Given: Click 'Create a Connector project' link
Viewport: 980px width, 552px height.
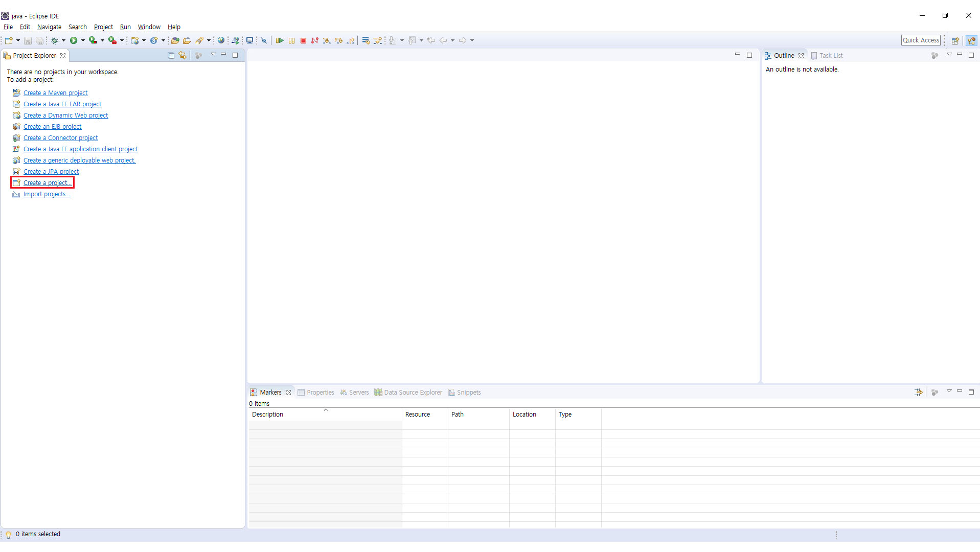Looking at the screenshot, I should tap(60, 138).
